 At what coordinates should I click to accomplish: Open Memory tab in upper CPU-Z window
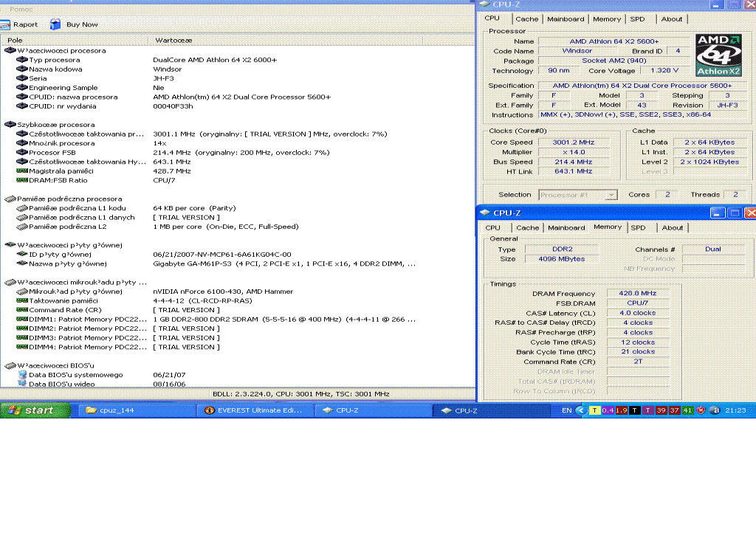click(x=607, y=18)
